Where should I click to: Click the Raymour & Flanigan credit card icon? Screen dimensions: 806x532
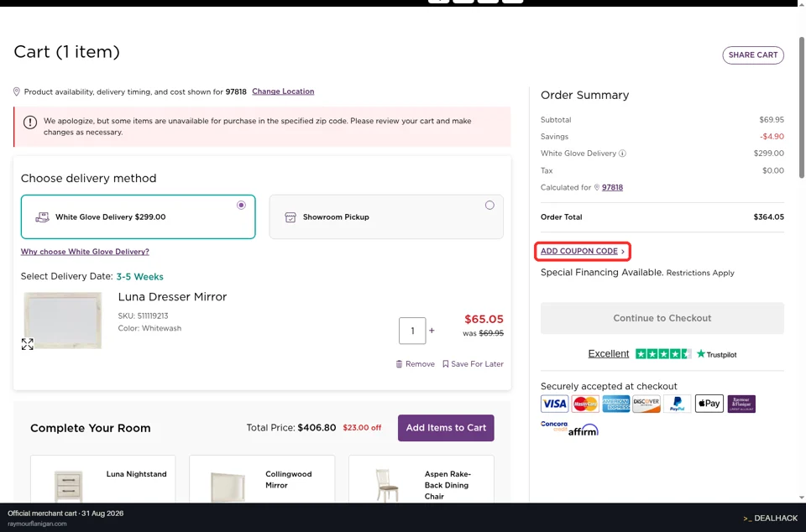741,404
